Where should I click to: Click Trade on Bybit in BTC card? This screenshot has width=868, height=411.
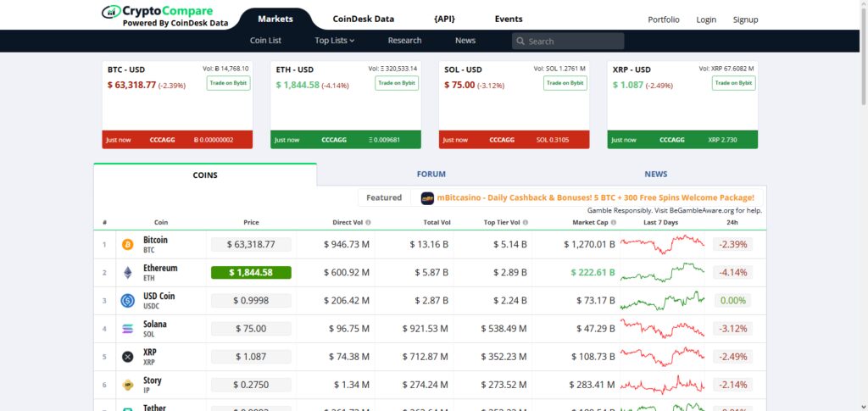(x=228, y=83)
